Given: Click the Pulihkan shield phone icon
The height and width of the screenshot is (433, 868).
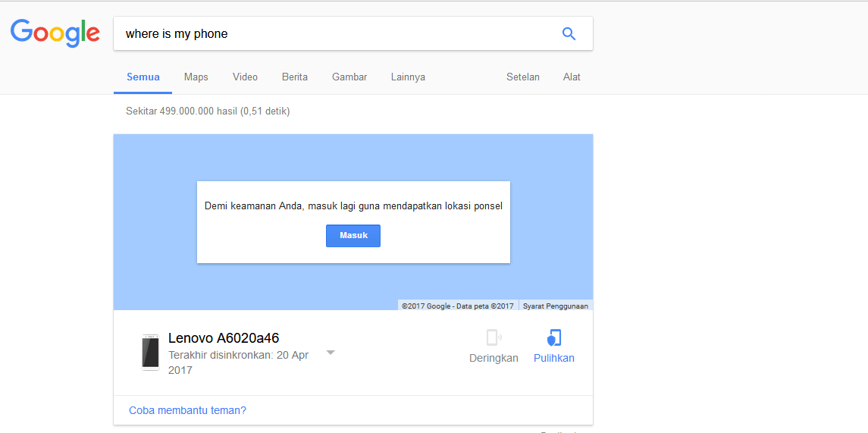Looking at the screenshot, I should point(553,337).
